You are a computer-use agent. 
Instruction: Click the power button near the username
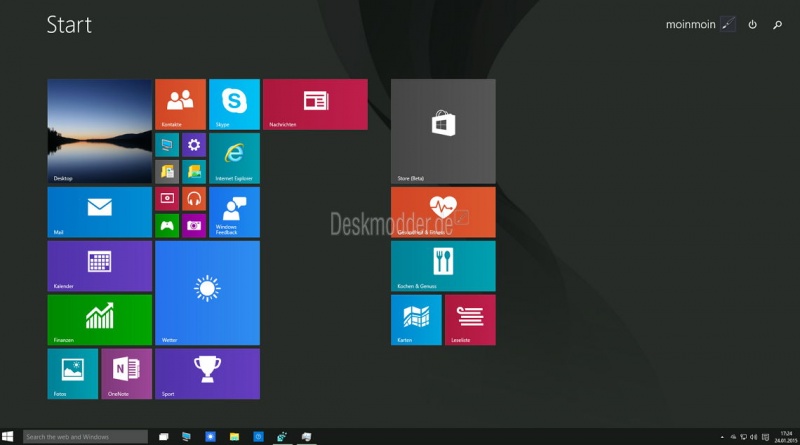[x=752, y=24]
